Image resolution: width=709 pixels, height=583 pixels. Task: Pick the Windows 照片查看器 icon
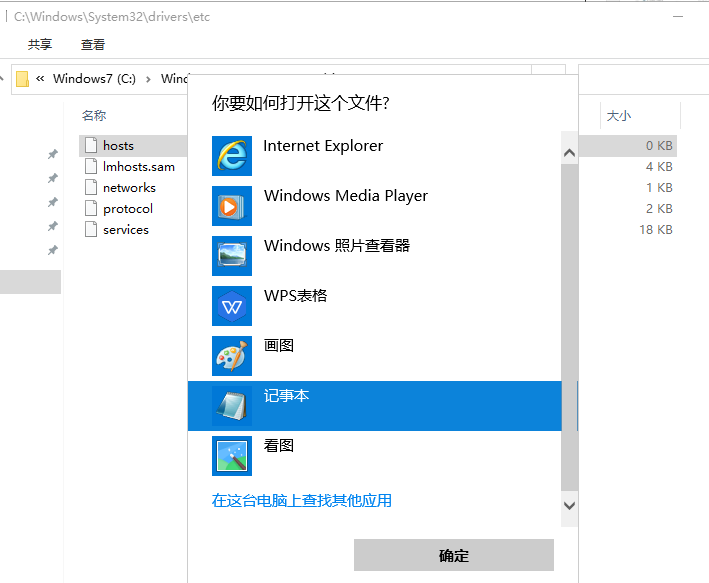(x=232, y=256)
